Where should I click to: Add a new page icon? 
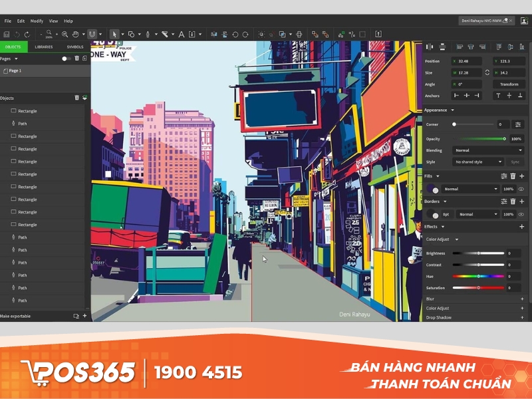tap(84, 59)
